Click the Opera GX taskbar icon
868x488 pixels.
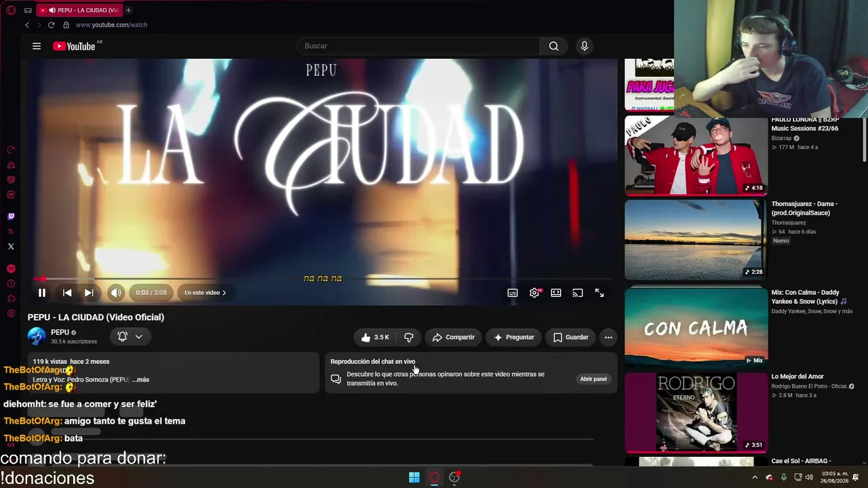coord(435,477)
